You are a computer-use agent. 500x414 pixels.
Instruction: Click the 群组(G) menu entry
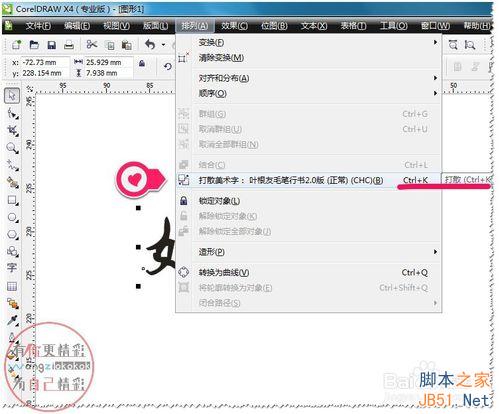point(308,114)
